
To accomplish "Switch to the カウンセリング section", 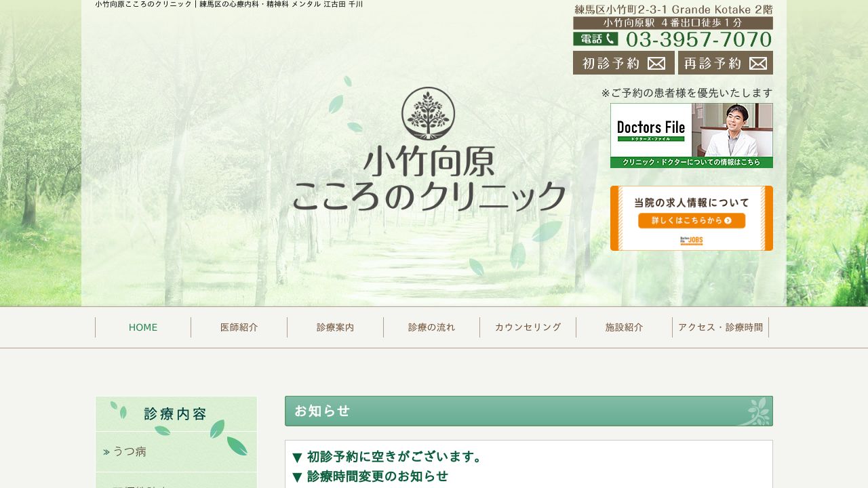I will [527, 327].
